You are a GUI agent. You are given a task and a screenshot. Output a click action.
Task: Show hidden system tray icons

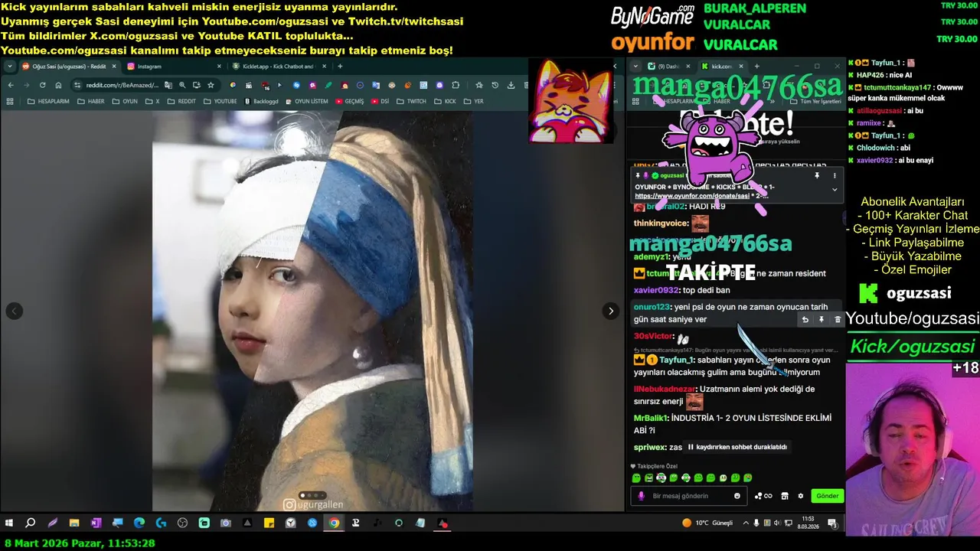click(745, 523)
